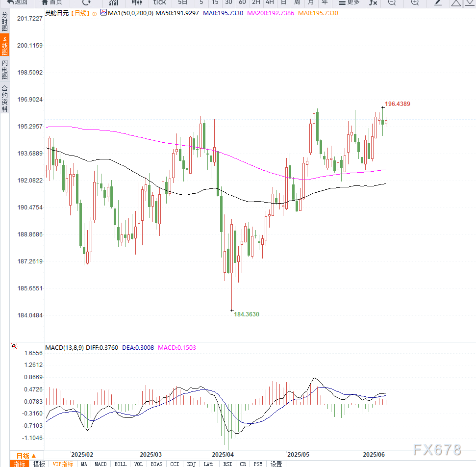
Task: Switch to 分时图 view in sidebar
Action: [x=4, y=22]
